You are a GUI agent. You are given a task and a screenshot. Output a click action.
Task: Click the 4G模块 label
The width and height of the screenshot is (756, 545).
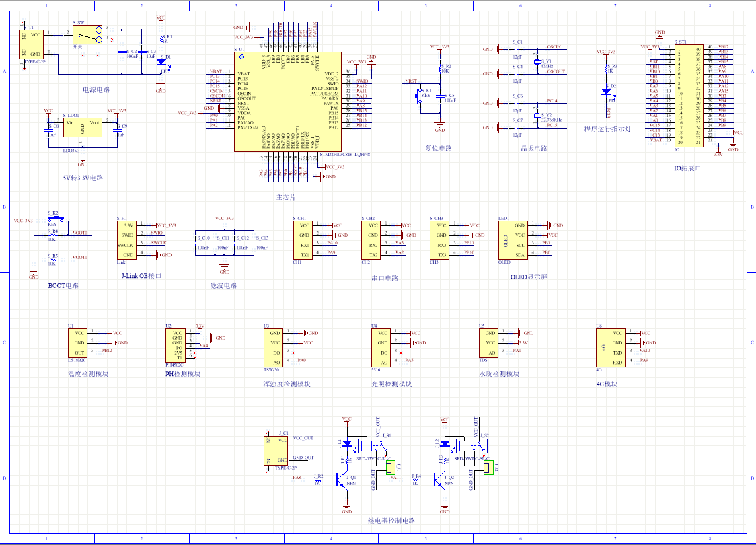coord(607,384)
